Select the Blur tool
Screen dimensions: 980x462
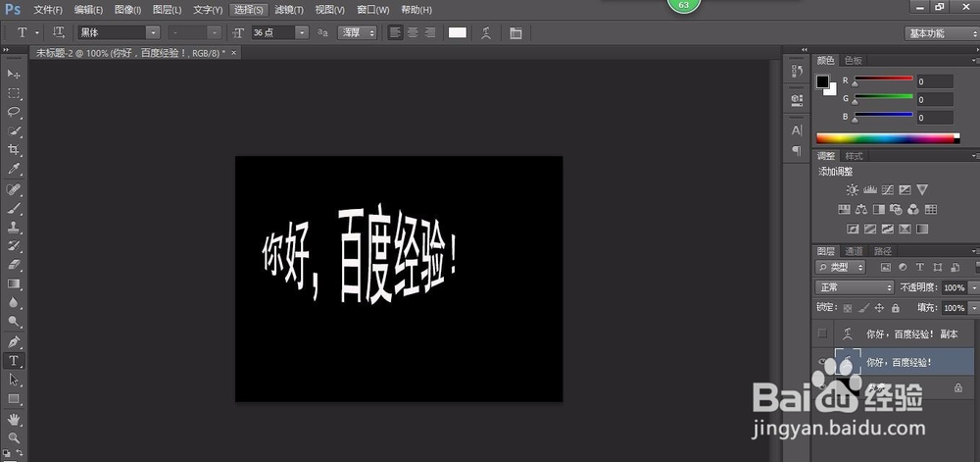pos(14,302)
